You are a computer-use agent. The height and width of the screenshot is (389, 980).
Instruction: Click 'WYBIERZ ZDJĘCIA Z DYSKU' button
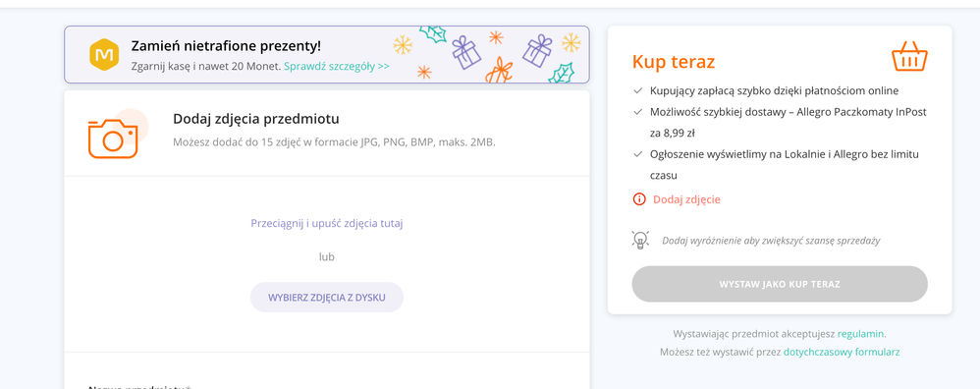pos(327,297)
